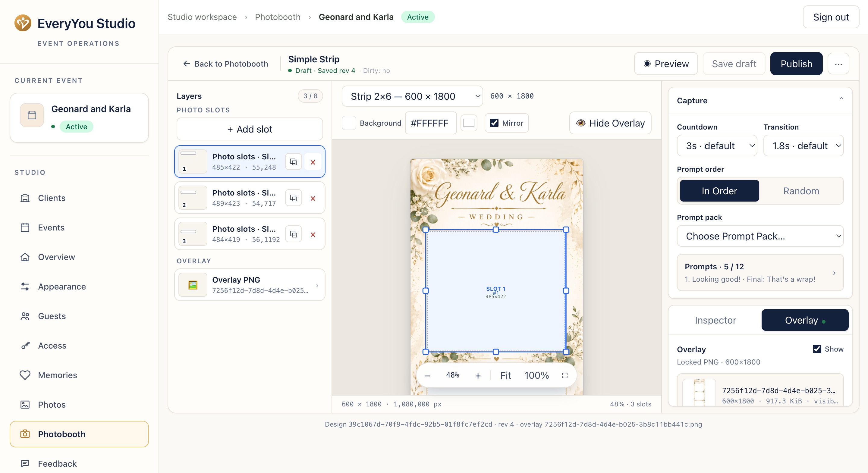The height and width of the screenshot is (473, 868).
Task: Open the Strip 2×6 size dropdown
Action: tap(412, 96)
